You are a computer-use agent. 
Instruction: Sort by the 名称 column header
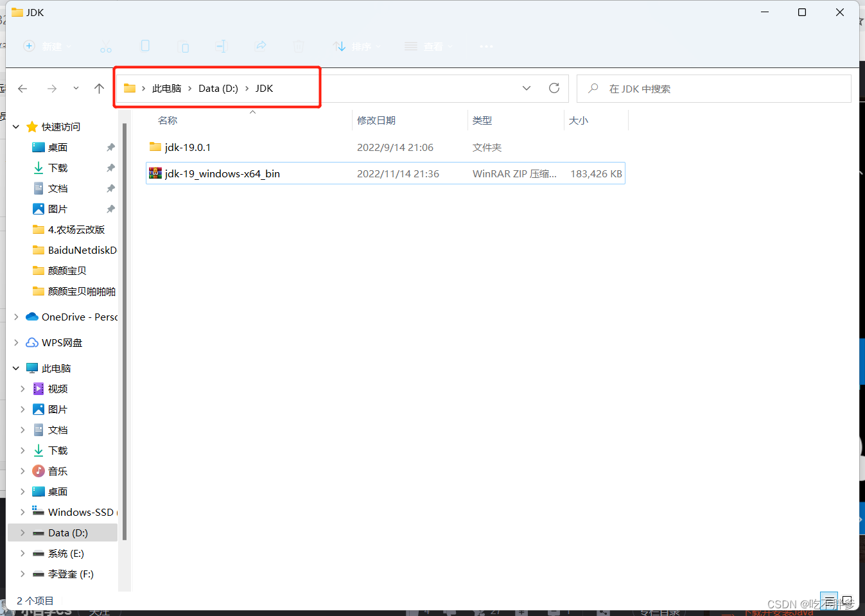pyautogui.click(x=168, y=120)
